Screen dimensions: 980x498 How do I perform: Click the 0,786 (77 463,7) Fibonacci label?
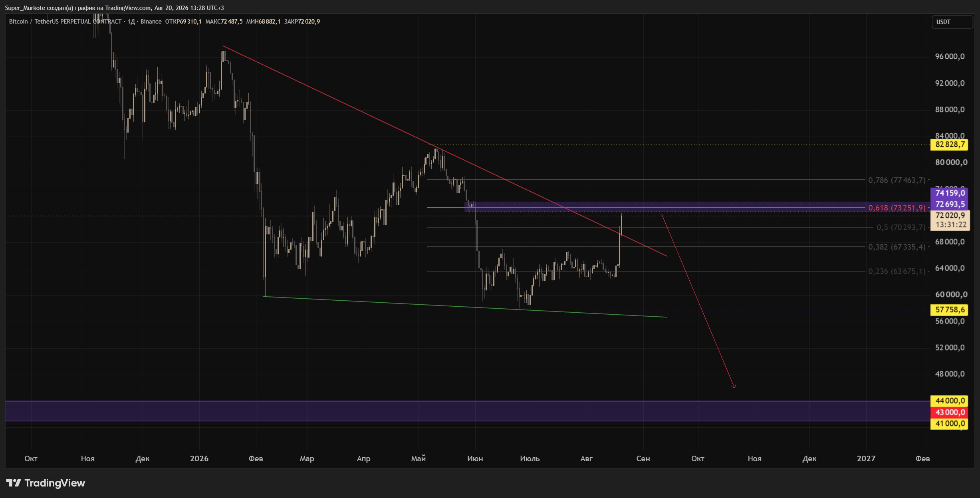[x=897, y=180]
